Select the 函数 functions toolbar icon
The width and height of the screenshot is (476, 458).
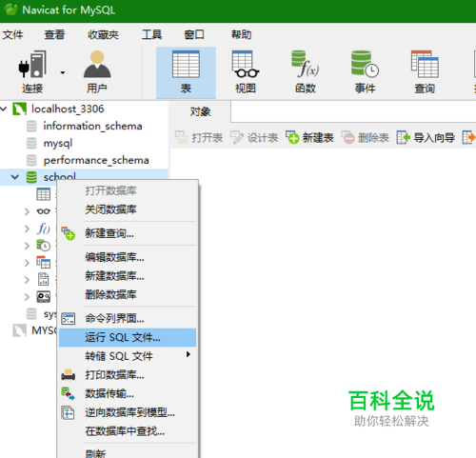click(x=306, y=72)
